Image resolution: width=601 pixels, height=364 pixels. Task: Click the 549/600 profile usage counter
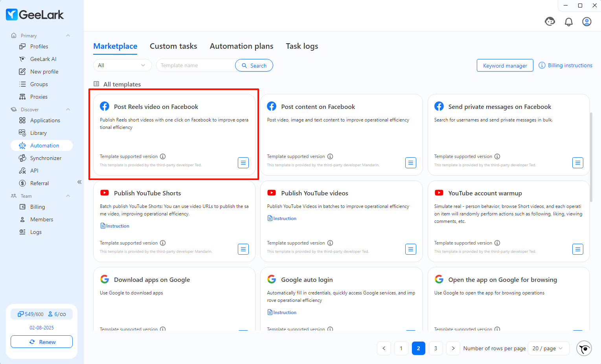(31, 314)
